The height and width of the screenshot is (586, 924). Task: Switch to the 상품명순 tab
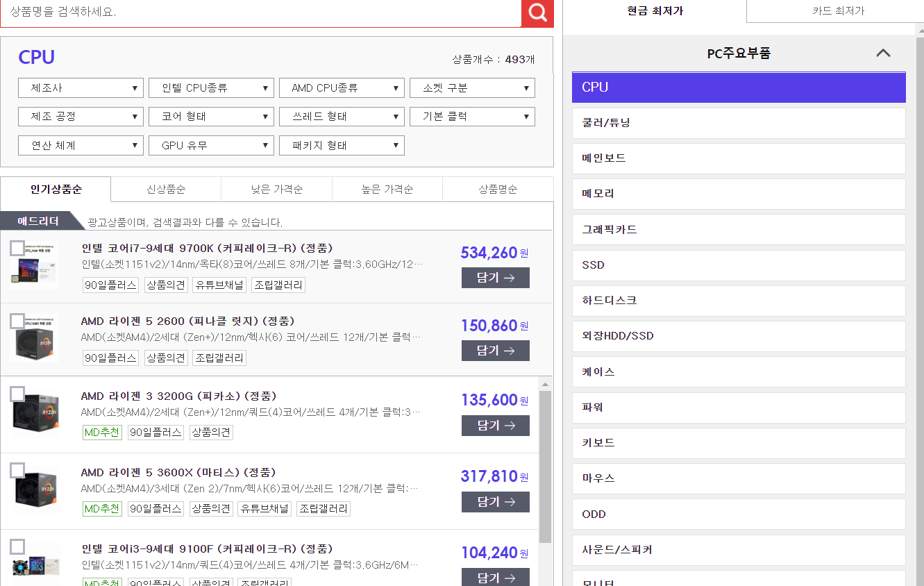tap(498, 190)
